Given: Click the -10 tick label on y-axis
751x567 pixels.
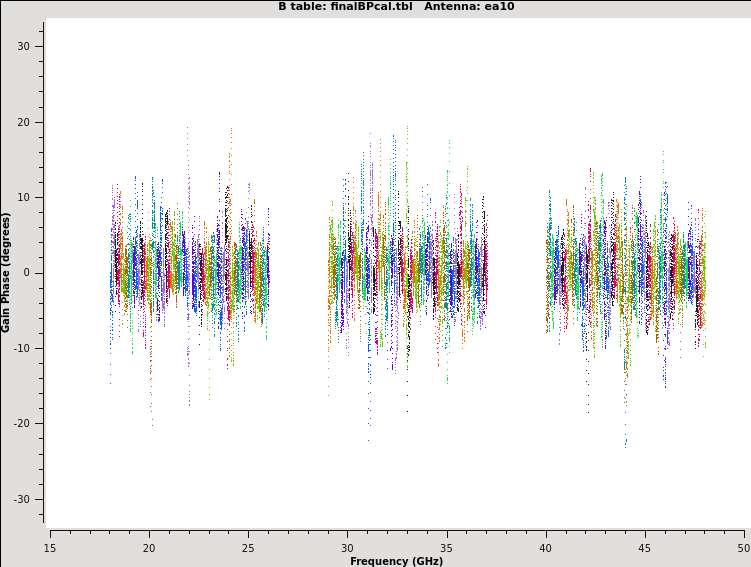Looking at the screenshot, I should pos(21,348).
